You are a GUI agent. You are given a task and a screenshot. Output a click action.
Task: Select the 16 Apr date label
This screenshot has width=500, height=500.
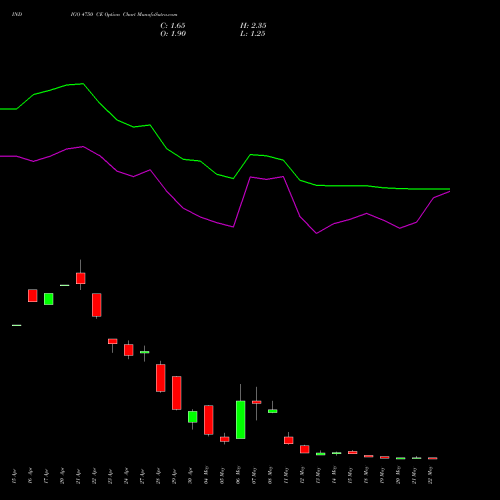tap(30, 476)
